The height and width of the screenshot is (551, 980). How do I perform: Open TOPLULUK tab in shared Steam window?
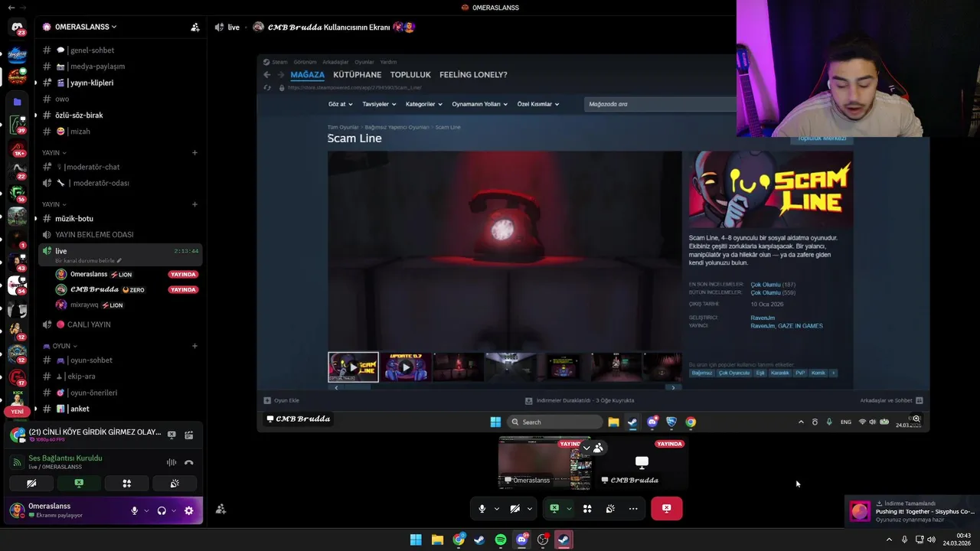pos(410,75)
